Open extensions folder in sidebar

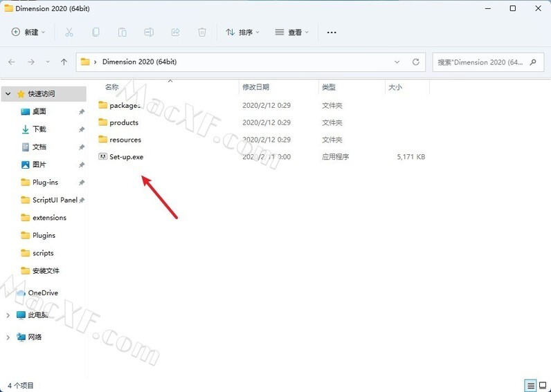pyautogui.click(x=50, y=218)
